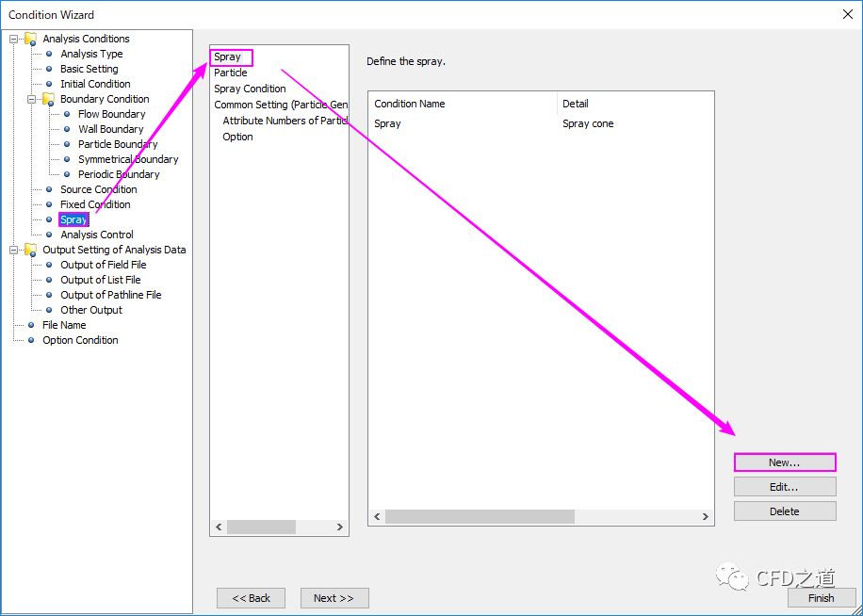This screenshot has height=616, width=863.
Task: Open Fixed Condition tree item
Action: tap(95, 204)
